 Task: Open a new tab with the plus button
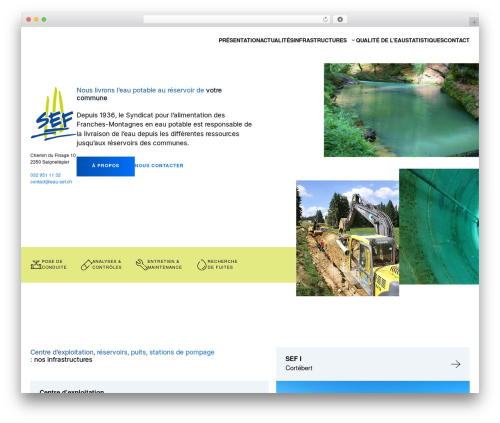[474, 22]
